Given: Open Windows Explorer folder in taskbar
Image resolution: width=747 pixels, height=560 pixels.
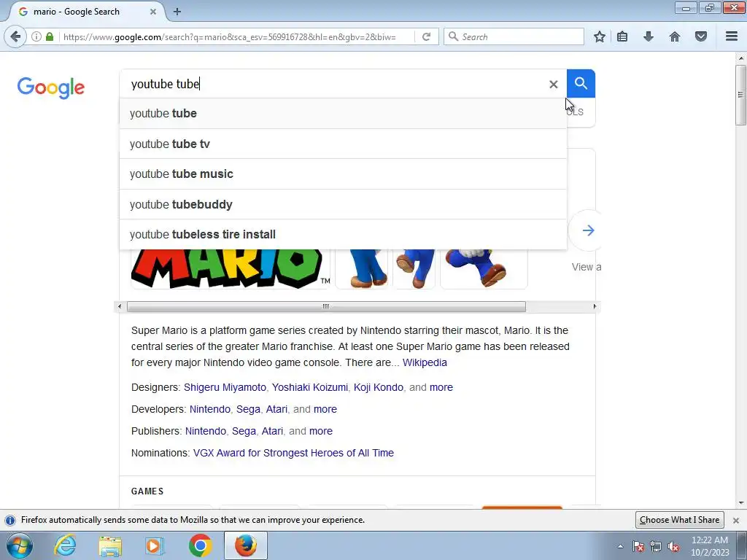Looking at the screenshot, I should tap(110, 545).
